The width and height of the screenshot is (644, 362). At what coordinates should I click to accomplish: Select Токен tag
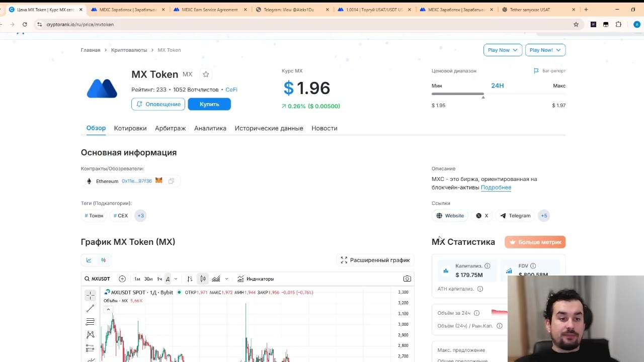click(94, 216)
